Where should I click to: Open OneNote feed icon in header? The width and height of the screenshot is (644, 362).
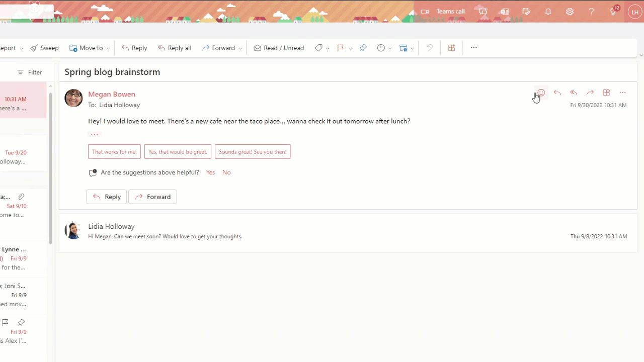pos(505,12)
